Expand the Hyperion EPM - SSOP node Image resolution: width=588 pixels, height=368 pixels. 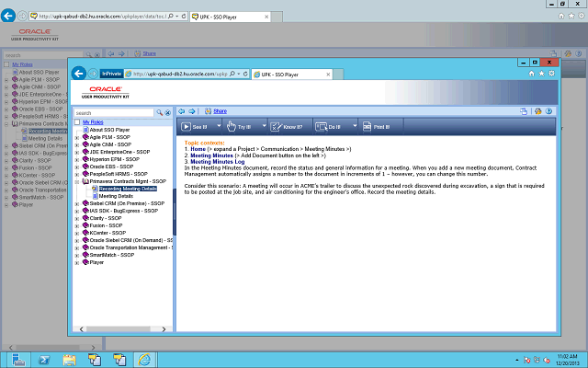point(77,159)
